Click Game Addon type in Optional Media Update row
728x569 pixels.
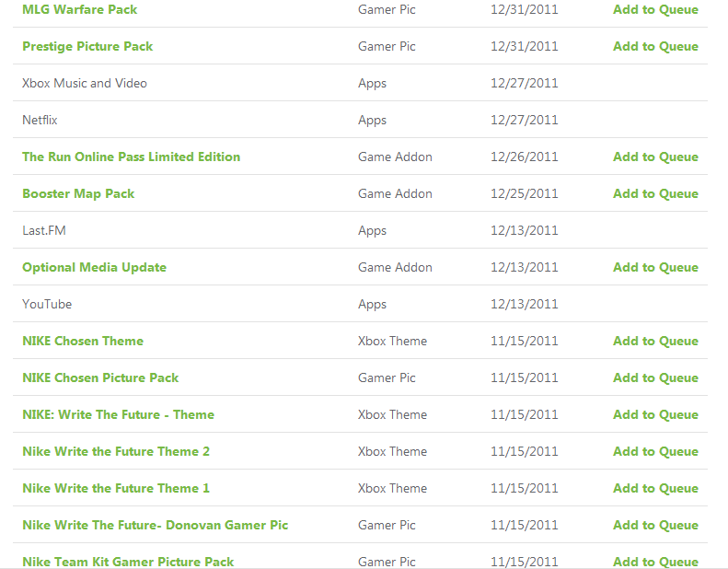pyautogui.click(x=395, y=268)
